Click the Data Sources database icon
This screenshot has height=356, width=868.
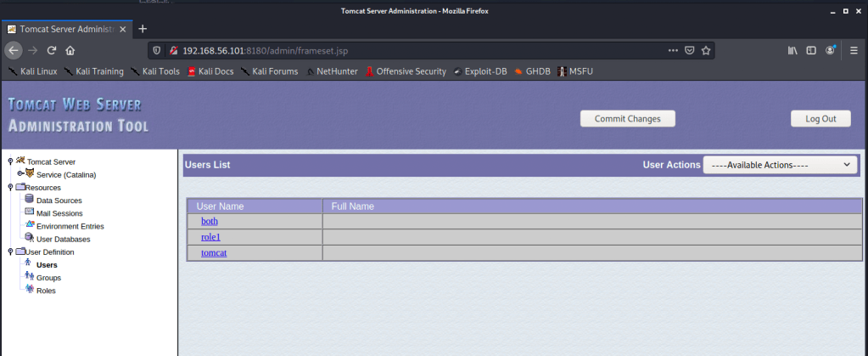(x=30, y=200)
